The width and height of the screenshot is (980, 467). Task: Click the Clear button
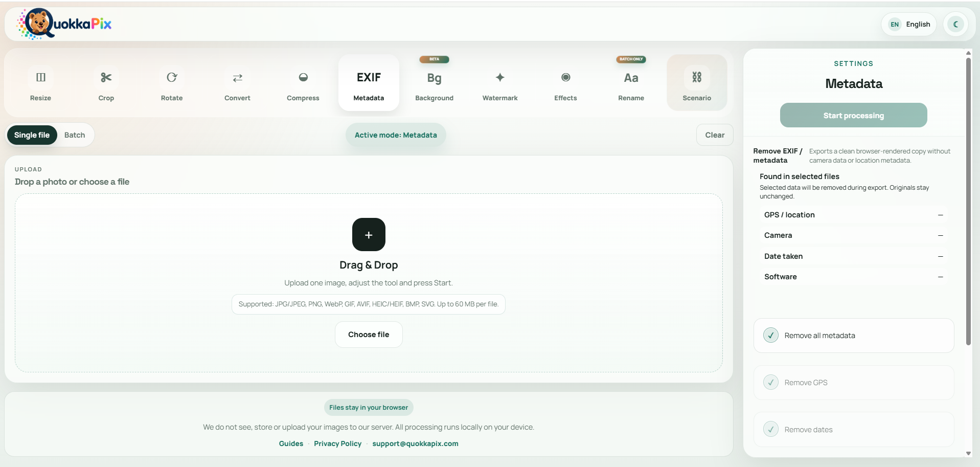tap(715, 135)
